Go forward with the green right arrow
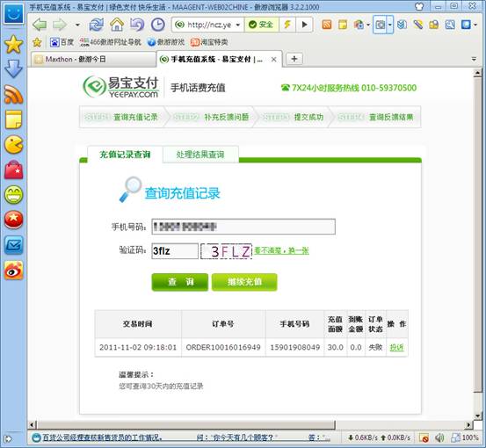 click(60, 25)
